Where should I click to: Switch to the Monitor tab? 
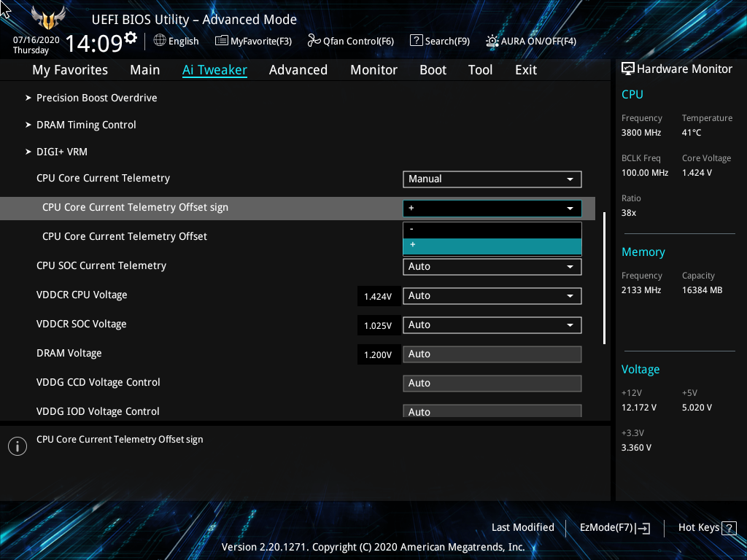(374, 70)
